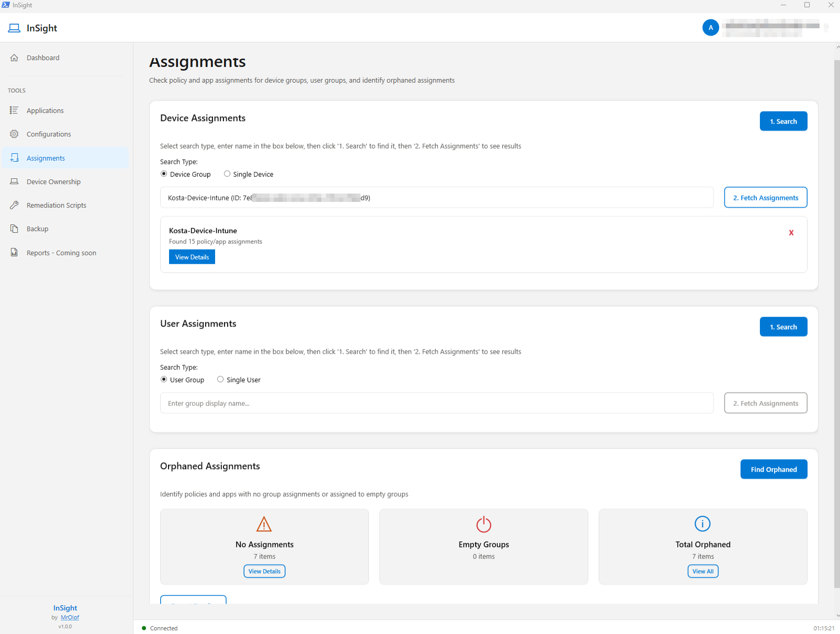Click View All under Total Orphaned
This screenshot has width=840, height=634.
(703, 571)
